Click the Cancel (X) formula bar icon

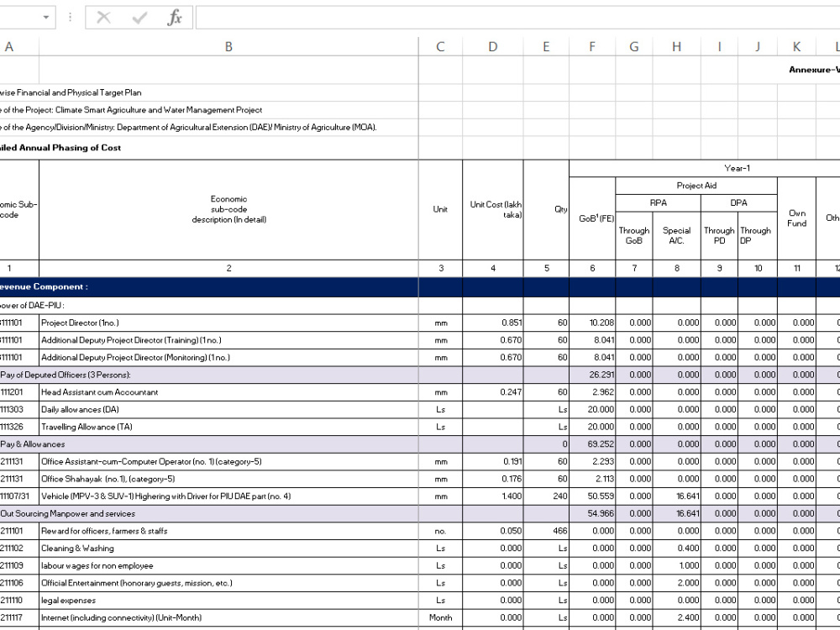point(103,18)
